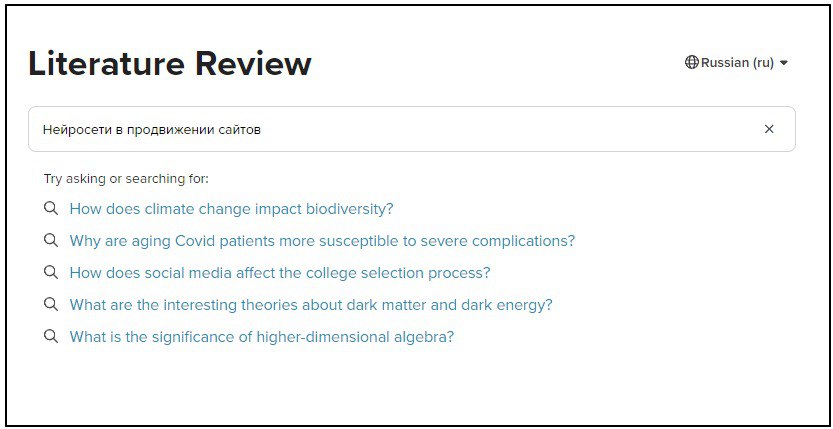
Task: Clear the search box with X
Action: 769,129
